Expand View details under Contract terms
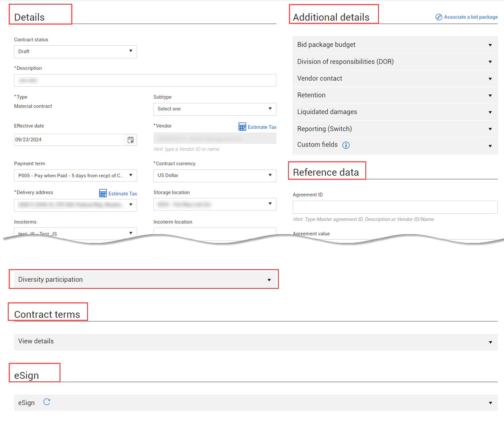 [255, 342]
